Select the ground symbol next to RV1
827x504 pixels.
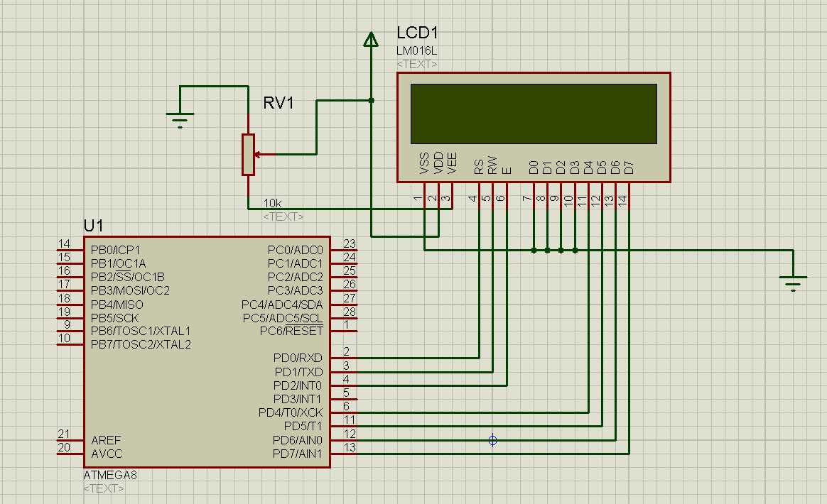(x=180, y=120)
